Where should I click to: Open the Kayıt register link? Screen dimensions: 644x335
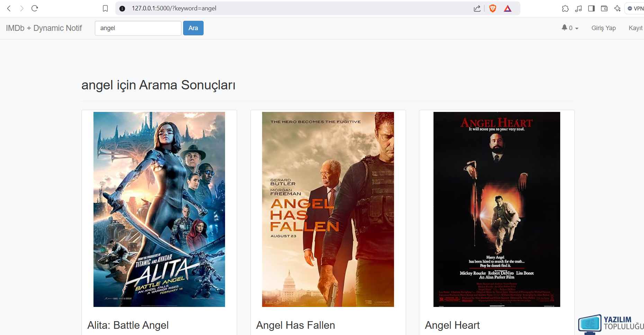click(x=636, y=28)
